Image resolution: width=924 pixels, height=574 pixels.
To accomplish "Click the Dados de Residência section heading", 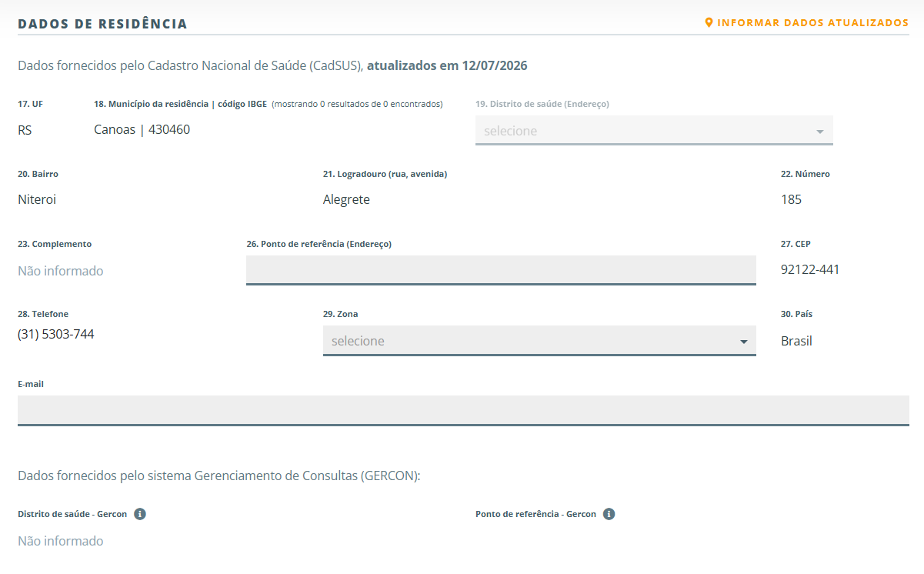I will 102,24.
